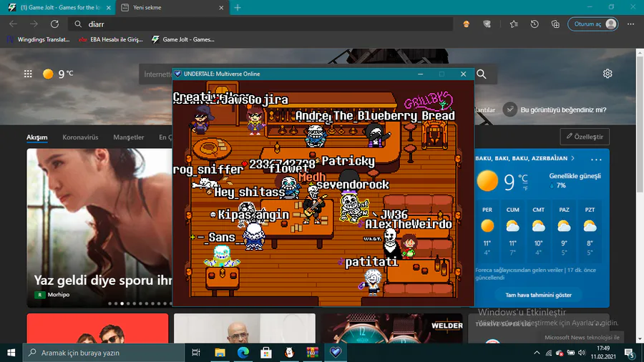The width and height of the screenshot is (644, 362).
Task: Select the Manşetler feed tab
Action: pos(129,137)
